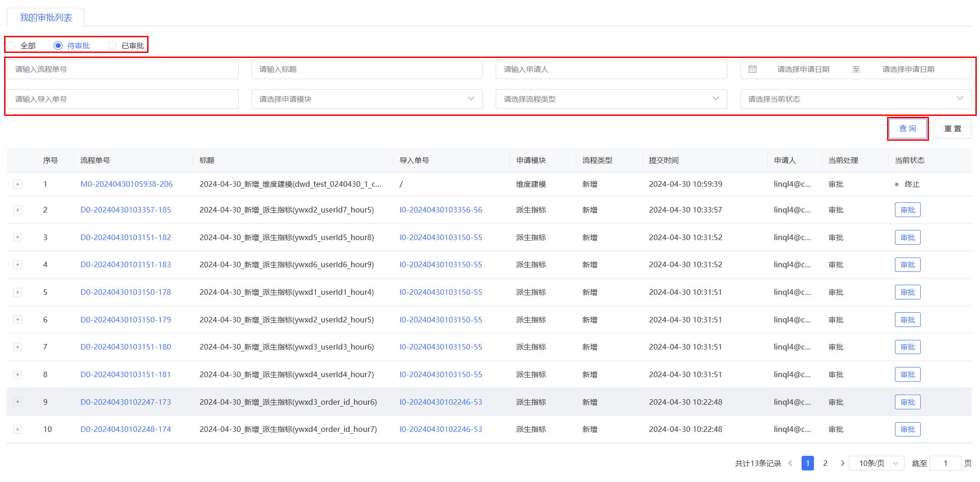Open the 我的审批列表 tab
Image resolution: width=980 pixels, height=482 pixels.
pyautogui.click(x=46, y=17)
